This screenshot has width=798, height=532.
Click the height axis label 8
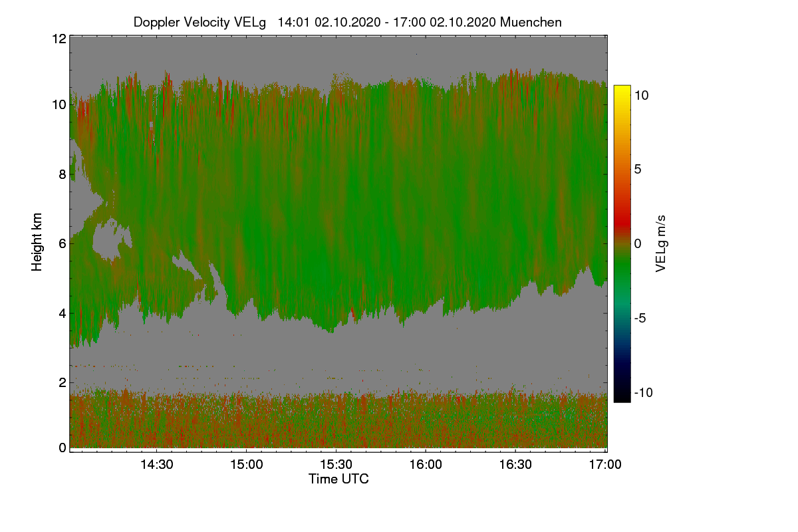click(x=62, y=174)
